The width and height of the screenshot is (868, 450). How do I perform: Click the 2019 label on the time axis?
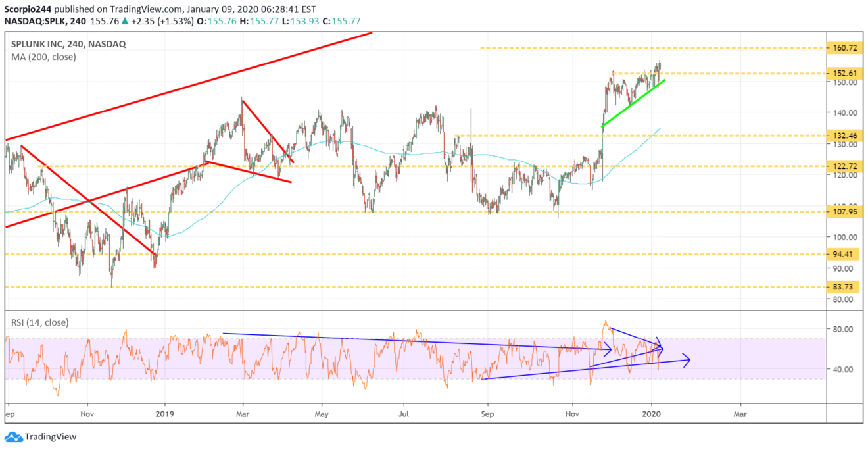coord(165,414)
